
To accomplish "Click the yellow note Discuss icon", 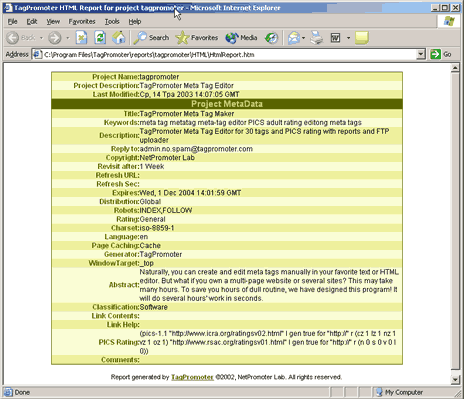I will click(362, 38).
